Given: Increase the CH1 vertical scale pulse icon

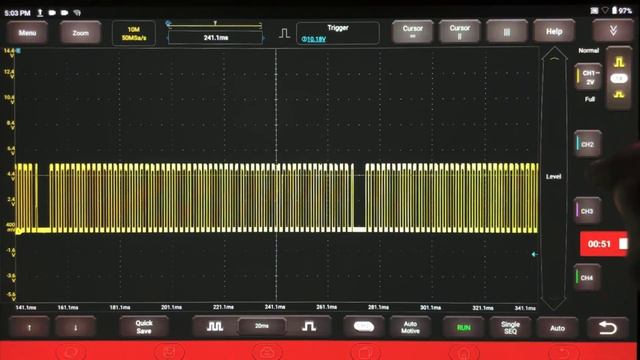Looking at the screenshot, I should [x=619, y=62].
